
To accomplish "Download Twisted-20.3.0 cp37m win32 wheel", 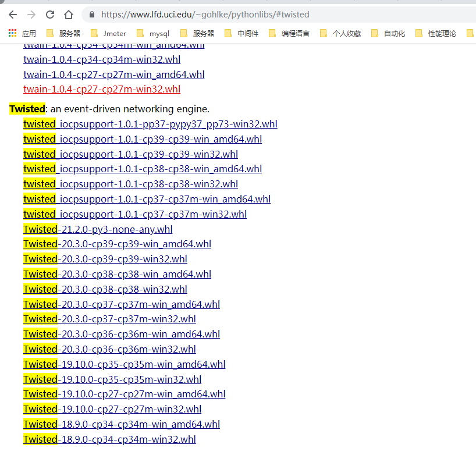I will (x=109, y=319).
